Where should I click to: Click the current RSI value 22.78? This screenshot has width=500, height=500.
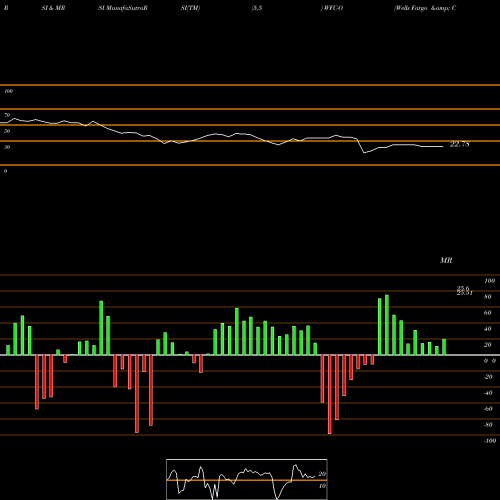point(460,144)
